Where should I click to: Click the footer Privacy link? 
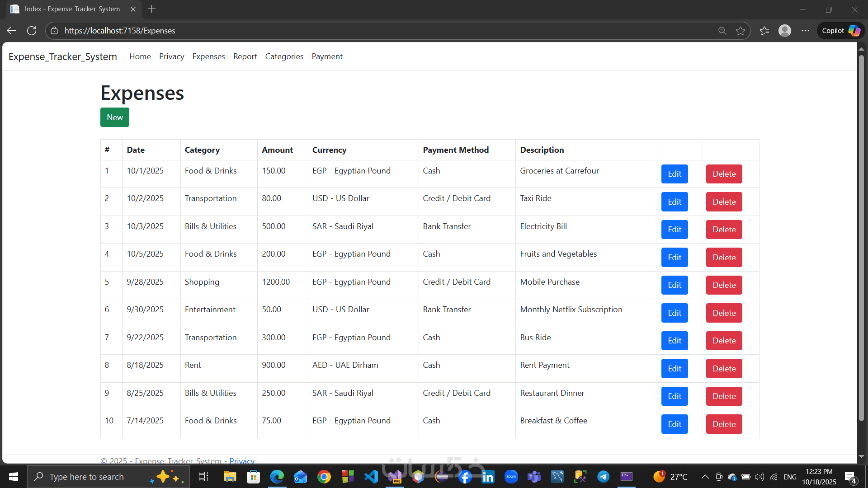[242, 461]
